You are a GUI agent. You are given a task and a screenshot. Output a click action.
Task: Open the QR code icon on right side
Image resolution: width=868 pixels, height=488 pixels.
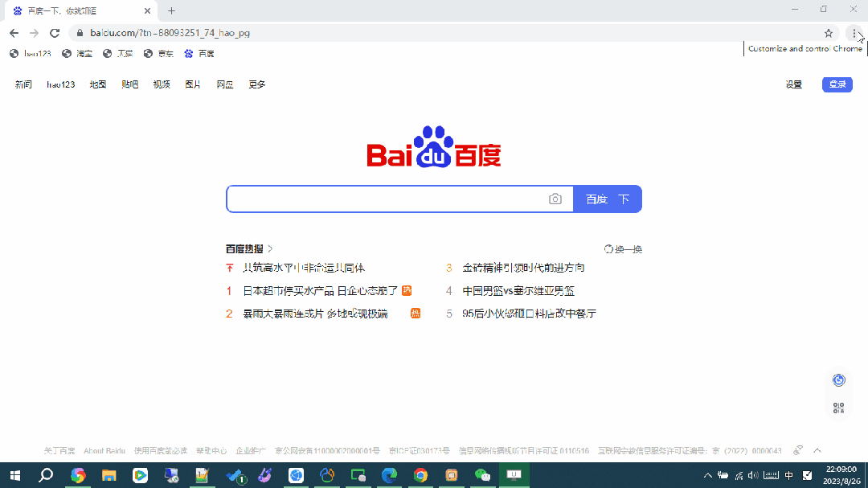click(838, 408)
